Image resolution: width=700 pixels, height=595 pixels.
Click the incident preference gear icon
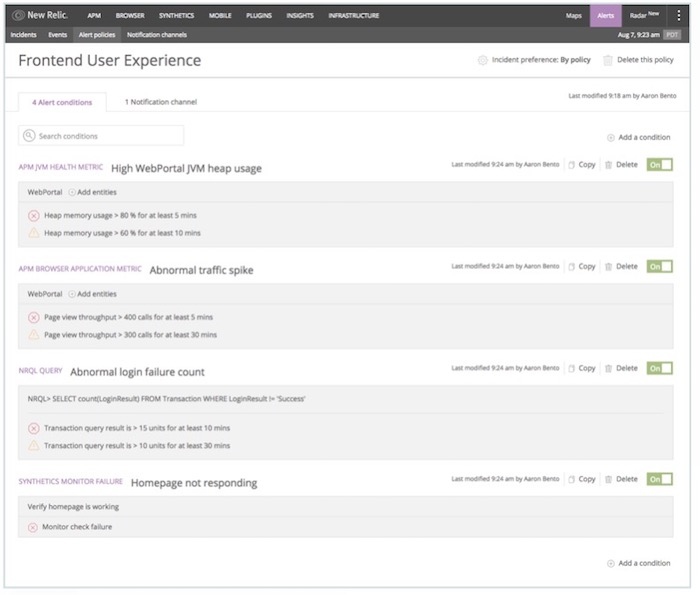click(482, 60)
